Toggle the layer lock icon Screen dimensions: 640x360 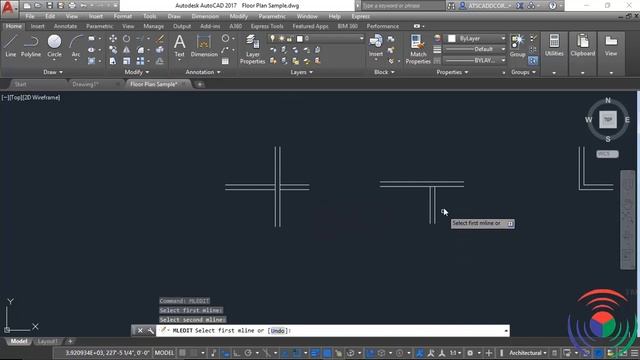coord(289,38)
